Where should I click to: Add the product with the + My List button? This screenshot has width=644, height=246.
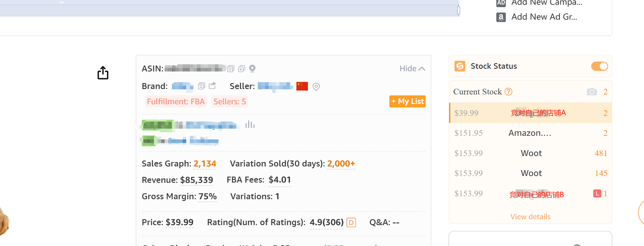[x=407, y=101]
